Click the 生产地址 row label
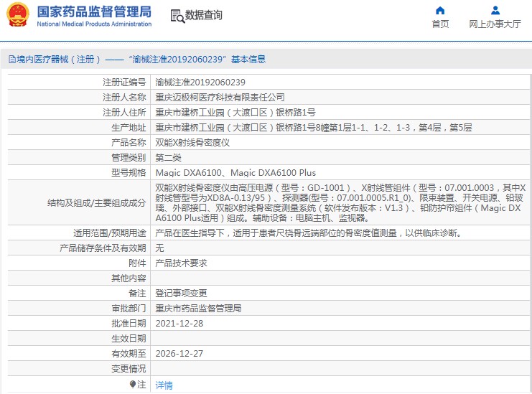This screenshot has width=532, height=394. [x=129, y=128]
